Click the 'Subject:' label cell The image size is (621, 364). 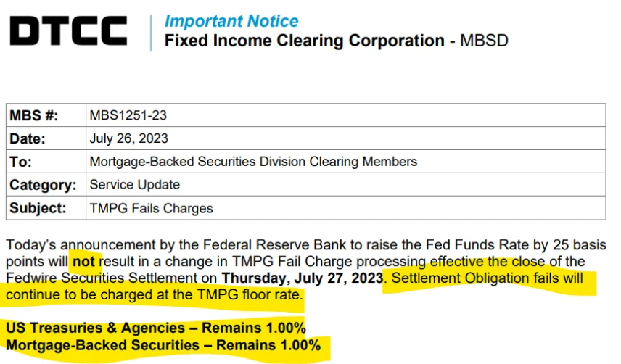46,208
